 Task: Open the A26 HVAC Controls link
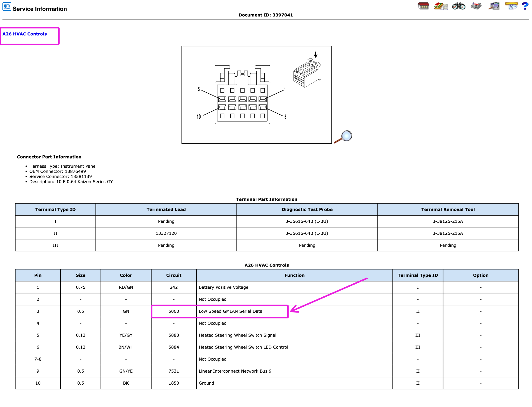pos(24,34)
